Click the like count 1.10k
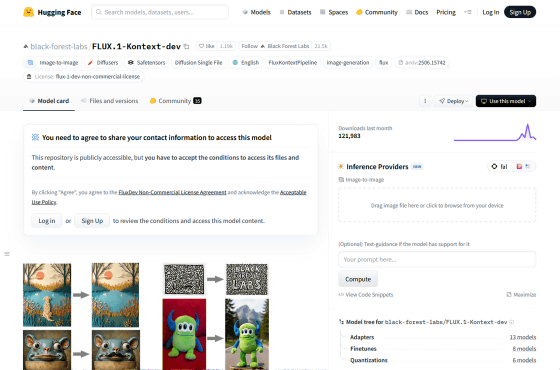Image resolution: width=560 pixels, height=370 pixels. tap(226, 46)
